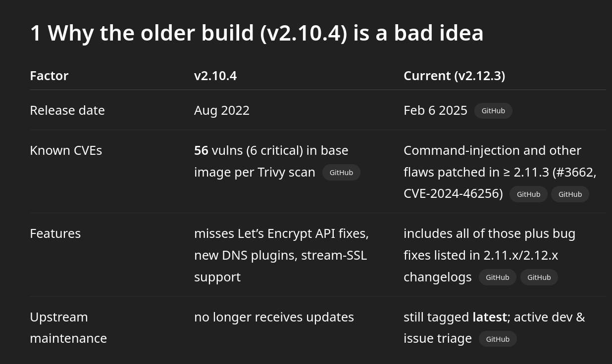The image size is (612, 364).
Task: Click the Aug 2022 release date cell
Action: pyautogui.click(x=222, y=110)
